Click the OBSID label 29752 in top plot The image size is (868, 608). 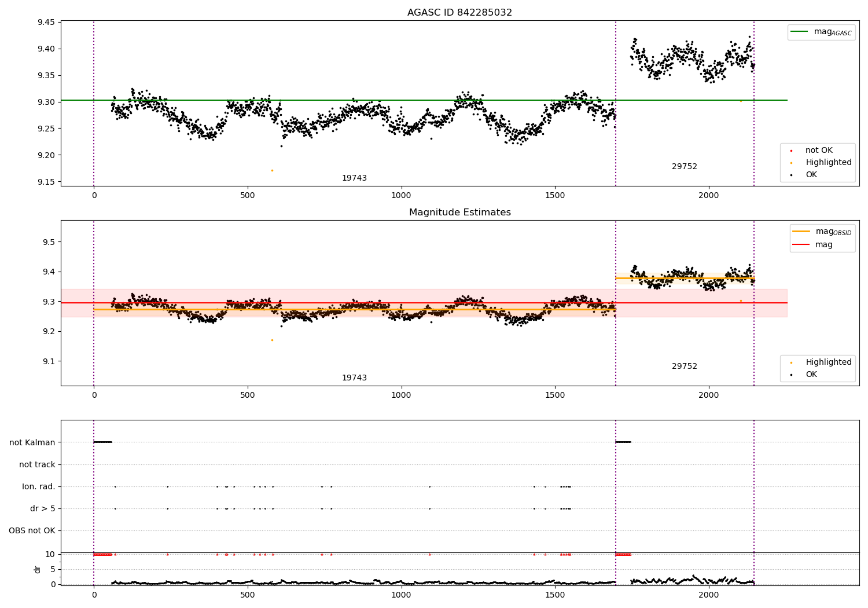685,167
